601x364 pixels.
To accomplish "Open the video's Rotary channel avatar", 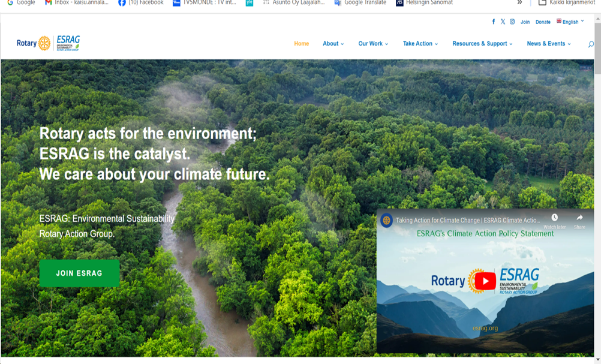I will [386, 220].
